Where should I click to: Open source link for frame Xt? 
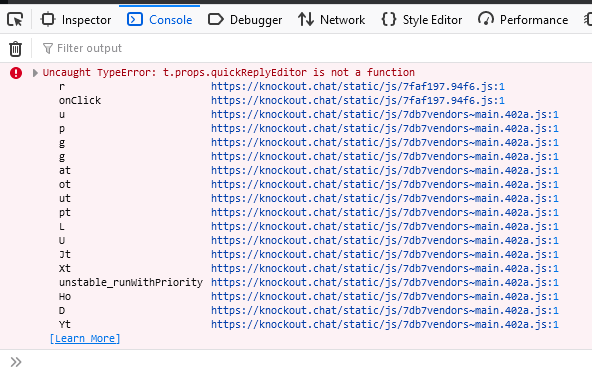pos(385,268)
